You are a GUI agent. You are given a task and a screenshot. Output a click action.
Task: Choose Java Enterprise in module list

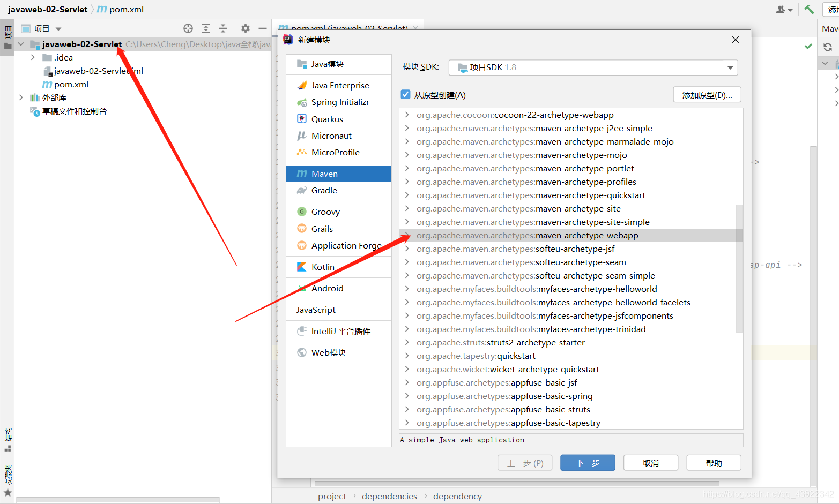click(339, 85)
